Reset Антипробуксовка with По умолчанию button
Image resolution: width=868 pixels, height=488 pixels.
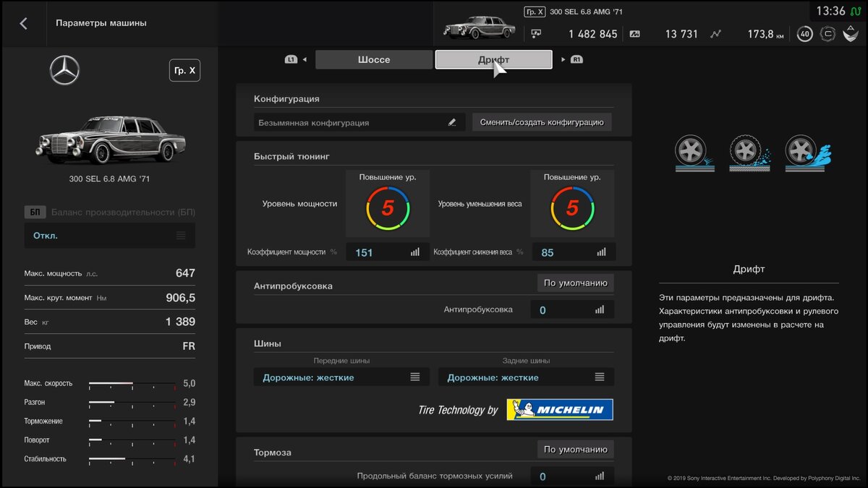pos(575,283)
